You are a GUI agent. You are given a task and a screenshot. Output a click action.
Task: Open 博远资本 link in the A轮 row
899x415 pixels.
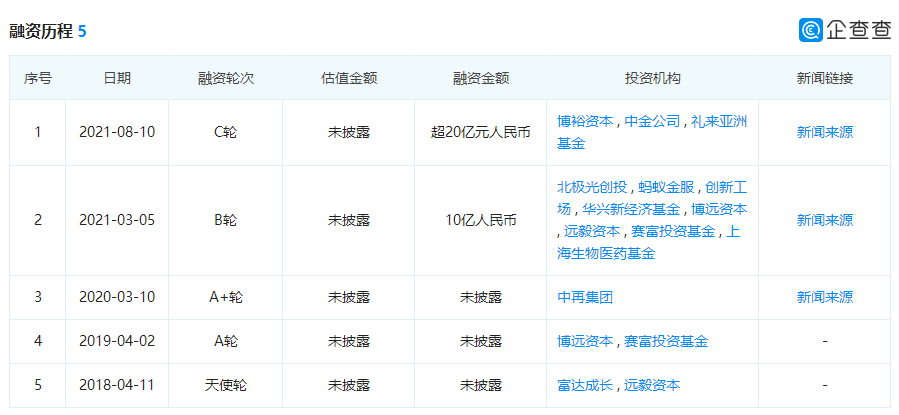585,341
